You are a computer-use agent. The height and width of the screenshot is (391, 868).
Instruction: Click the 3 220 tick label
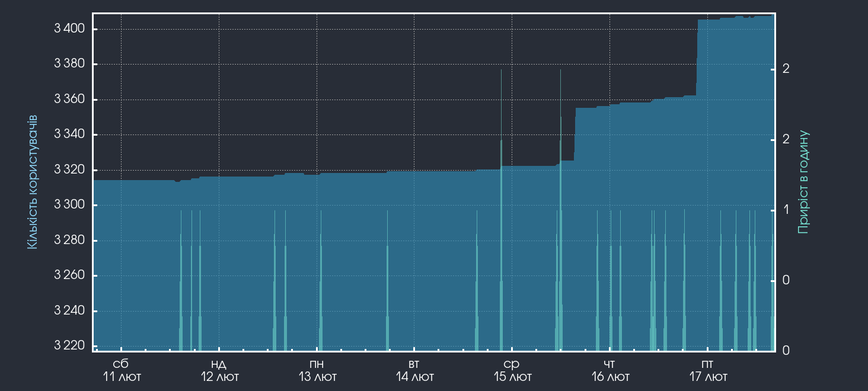click(x=69, y=346)
